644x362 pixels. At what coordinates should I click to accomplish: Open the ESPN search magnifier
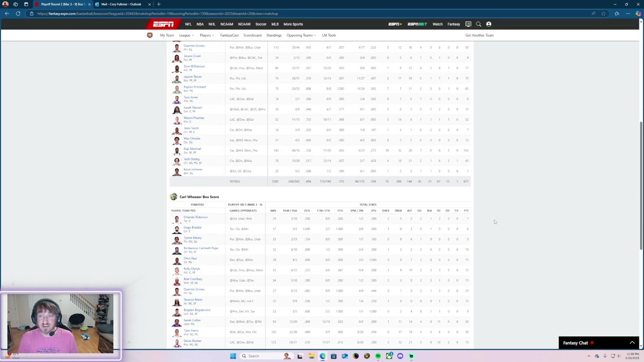[x=478, y=24]
